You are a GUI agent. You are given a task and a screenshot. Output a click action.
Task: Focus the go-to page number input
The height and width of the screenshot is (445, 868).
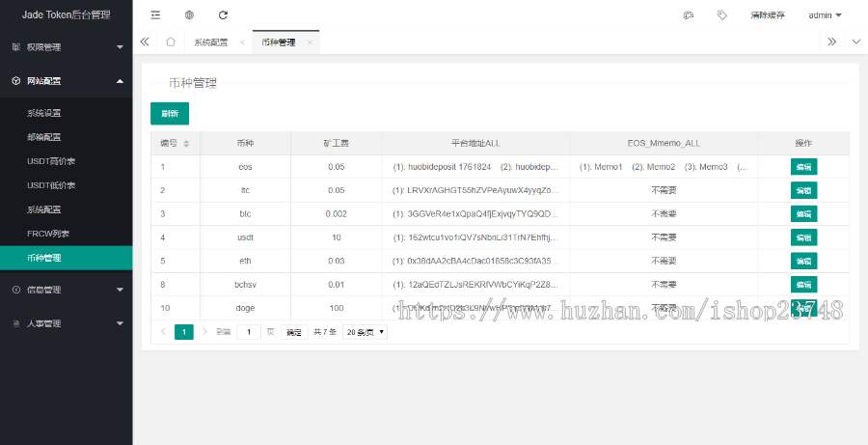(249, 332)
